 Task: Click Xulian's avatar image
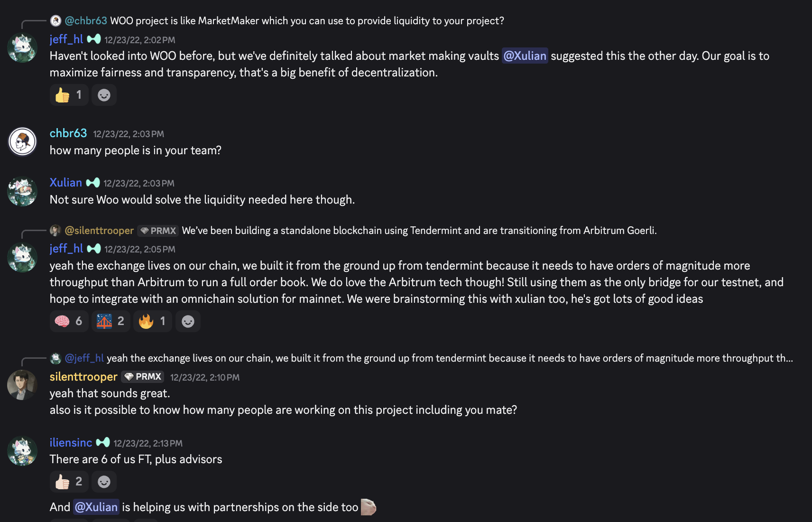[22, 191]
